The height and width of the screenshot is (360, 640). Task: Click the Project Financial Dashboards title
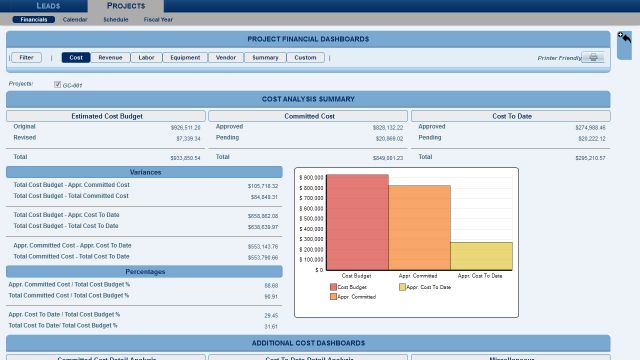point(308,39)
